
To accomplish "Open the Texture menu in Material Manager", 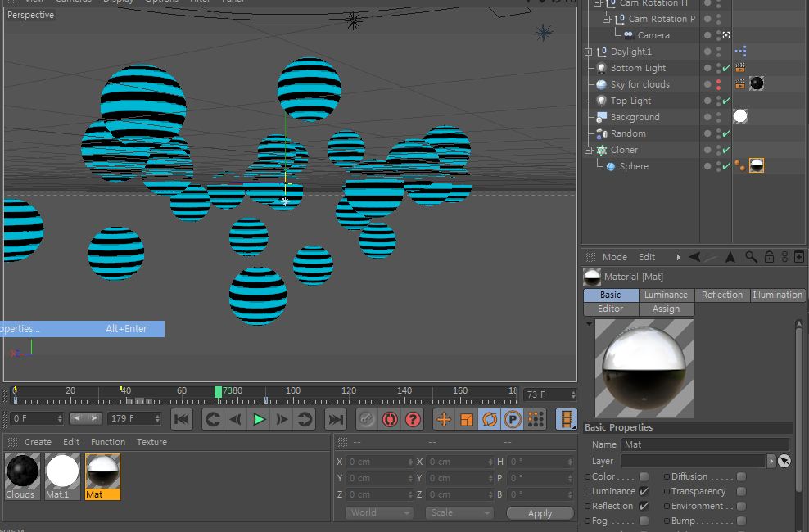I will (151, 442).
